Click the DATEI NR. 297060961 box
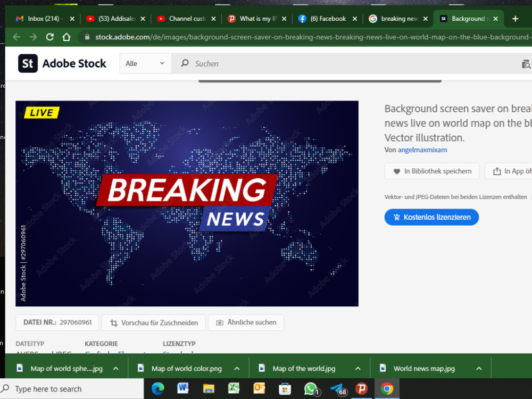Viewport: 532px width, 399px height. click(x=57, y=322)
